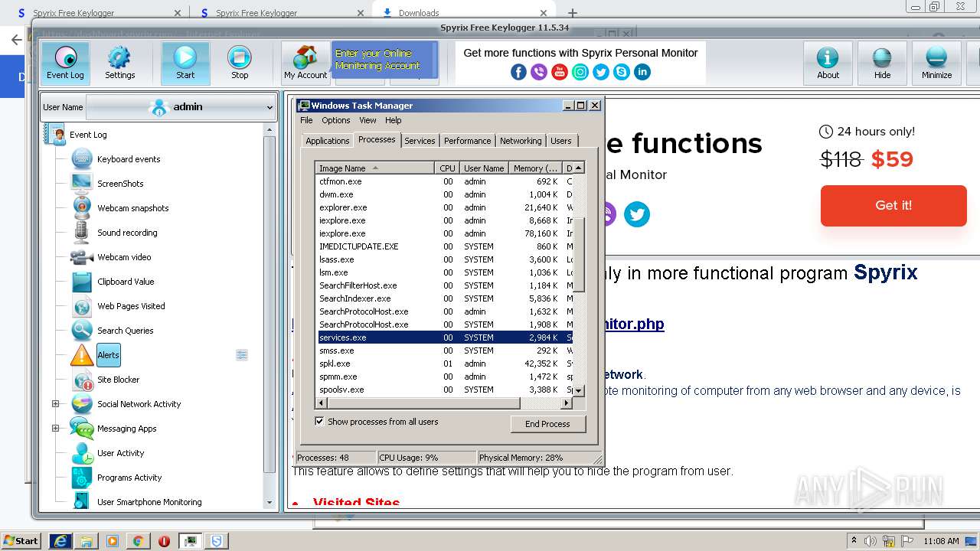Sort processes by User Name column
The height and width of the screenshot is (551, 980).
[484, 168]
